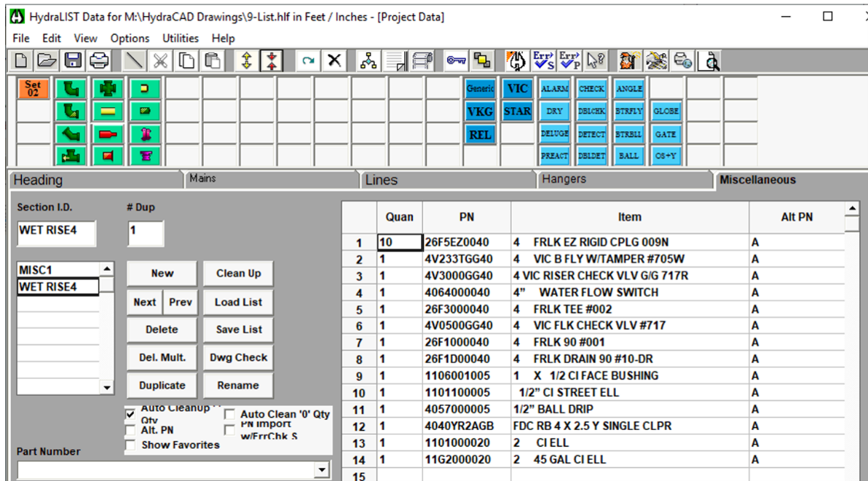The width and height of the screenshot is (868, 481).
Task: Click section list down scroll arrow
Action: [107, 387]
